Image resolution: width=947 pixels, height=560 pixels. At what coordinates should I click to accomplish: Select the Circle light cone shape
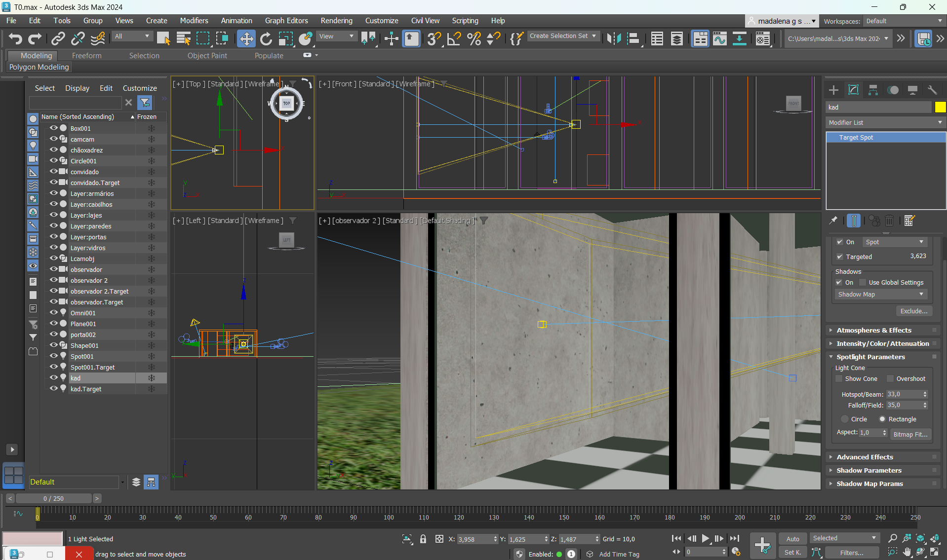[845, 419]
